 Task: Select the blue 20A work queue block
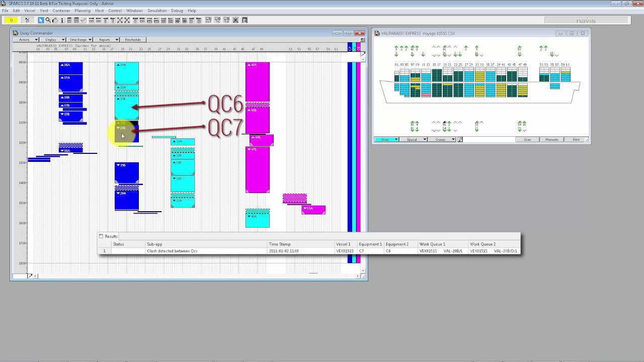[126, 200]
